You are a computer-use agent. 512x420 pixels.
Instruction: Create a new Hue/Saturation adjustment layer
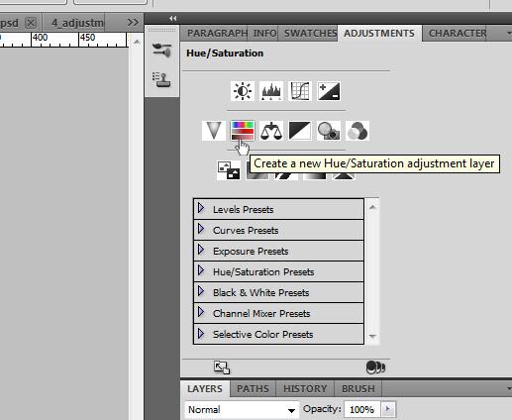tap(243, 131)
